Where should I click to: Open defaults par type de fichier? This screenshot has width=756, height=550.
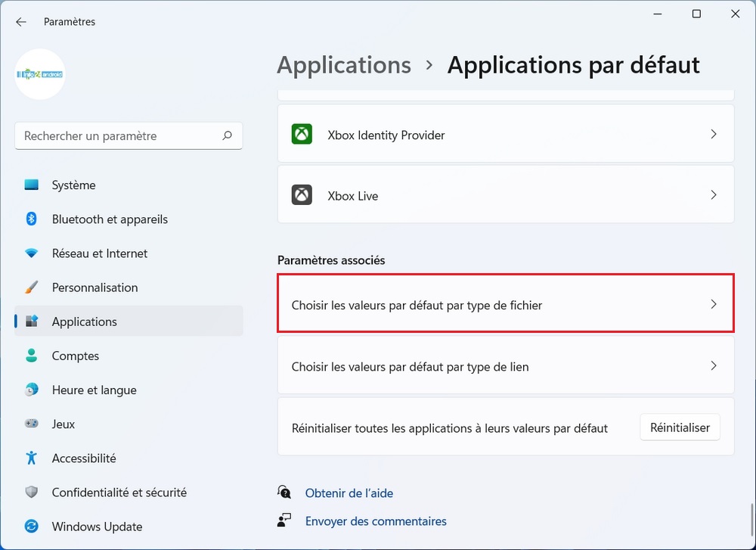click(506, 303)
